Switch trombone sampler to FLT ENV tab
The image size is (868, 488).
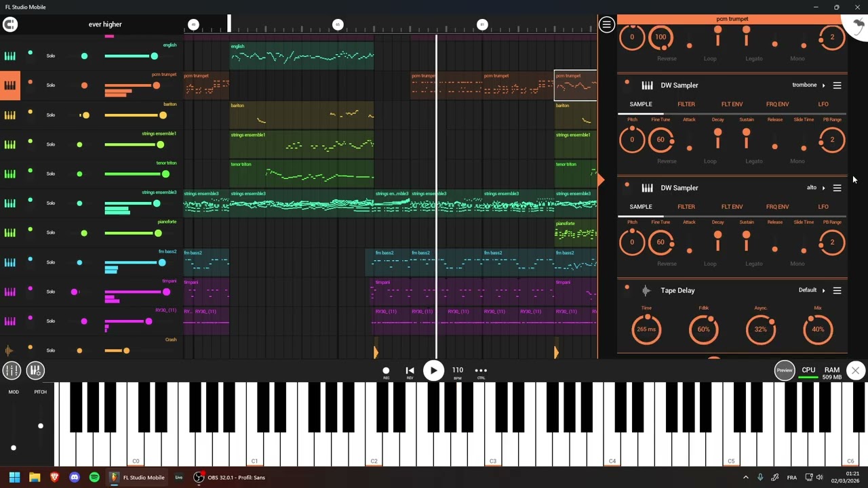point(732,104)
